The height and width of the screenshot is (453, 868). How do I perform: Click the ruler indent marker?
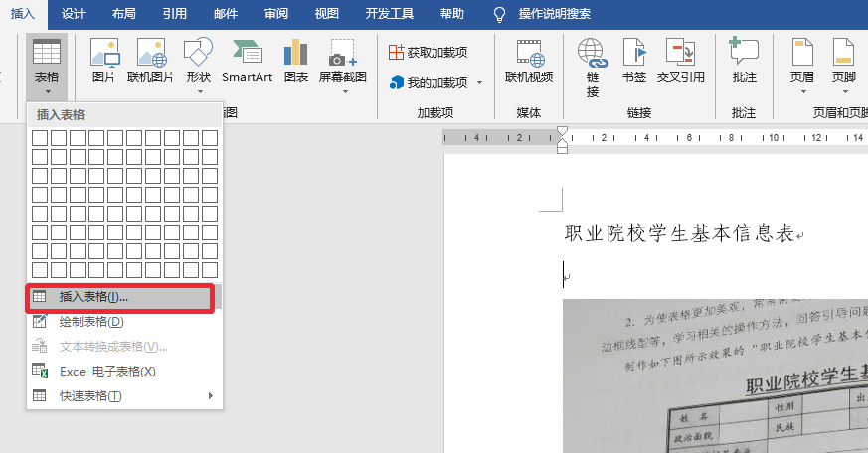[x=562, y=140]
